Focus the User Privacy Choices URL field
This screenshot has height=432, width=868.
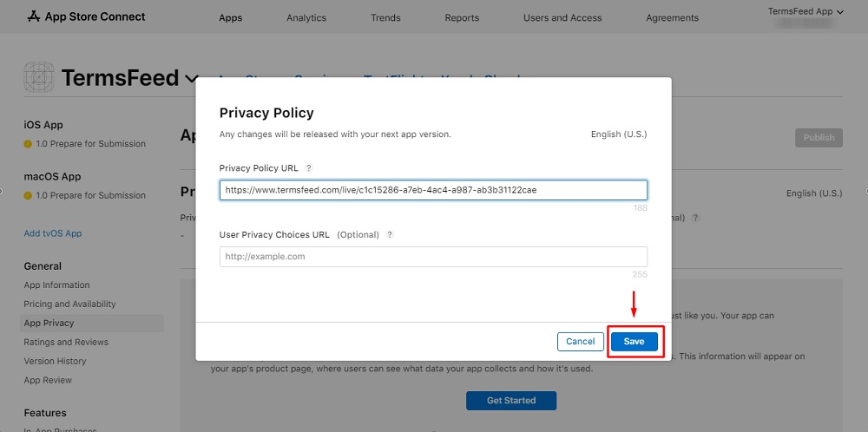(433, 257)
